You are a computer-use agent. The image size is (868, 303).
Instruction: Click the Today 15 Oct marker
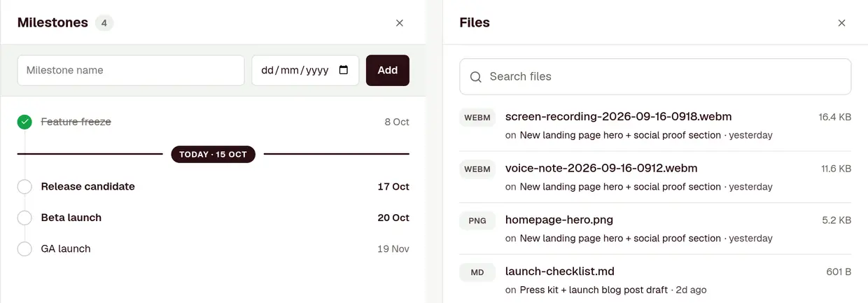[213, 154]
